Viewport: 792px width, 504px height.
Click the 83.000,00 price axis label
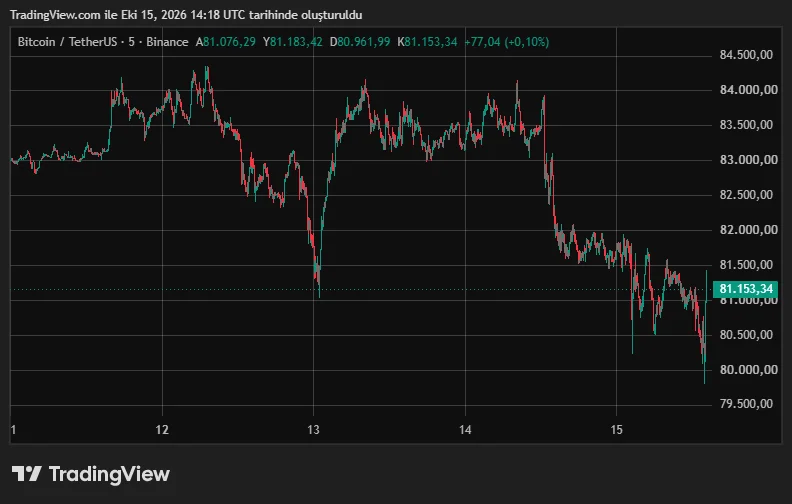click(749, 160)
